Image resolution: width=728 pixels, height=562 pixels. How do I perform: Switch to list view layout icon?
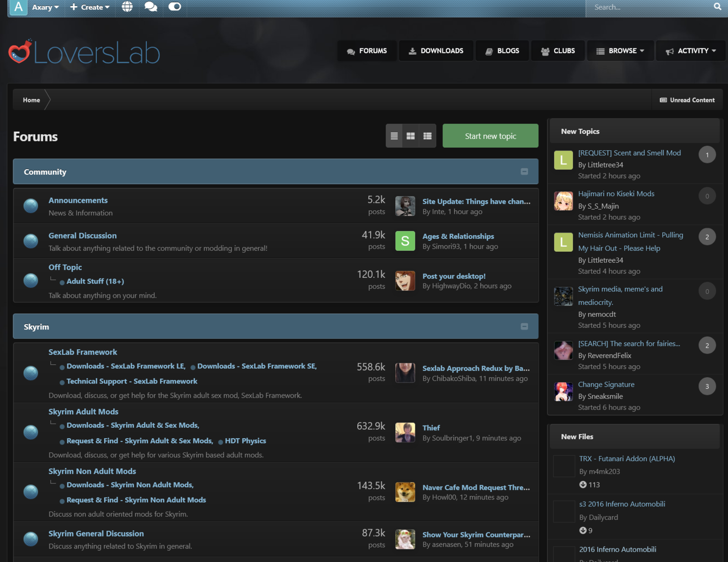(394, 136)
